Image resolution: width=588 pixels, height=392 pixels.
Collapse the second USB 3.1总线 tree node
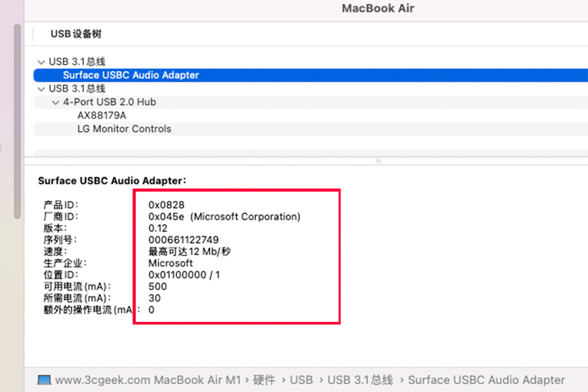(x=40, y=89)
